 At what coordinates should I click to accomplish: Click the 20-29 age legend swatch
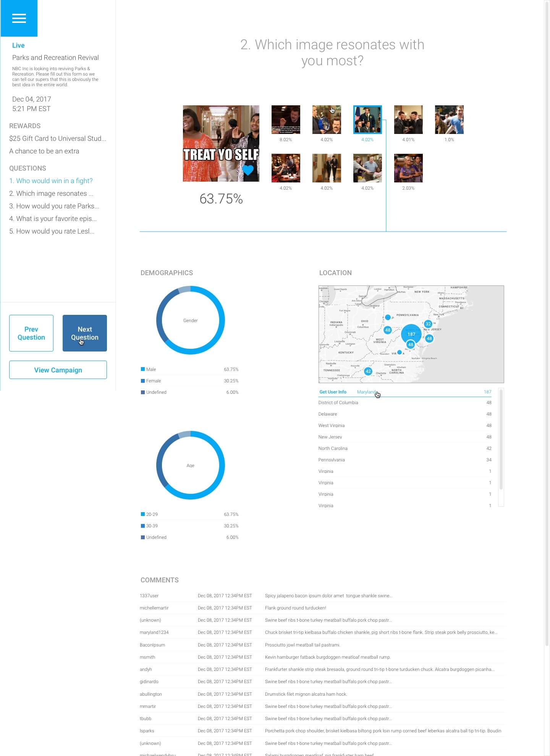click(143, 514)
